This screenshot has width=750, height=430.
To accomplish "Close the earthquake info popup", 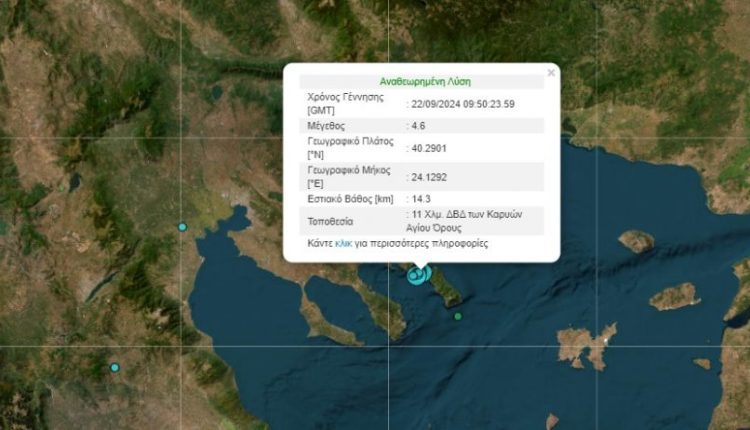I will click(550, 72).
